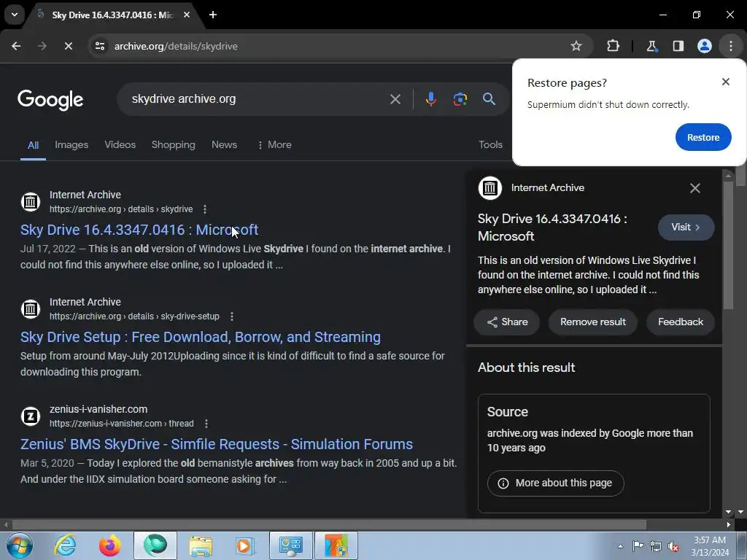This screenshot has width=747, height=560.
Task: Open Zenius' BMS SkyDrive forum link
Action: [x=216, y=444]
